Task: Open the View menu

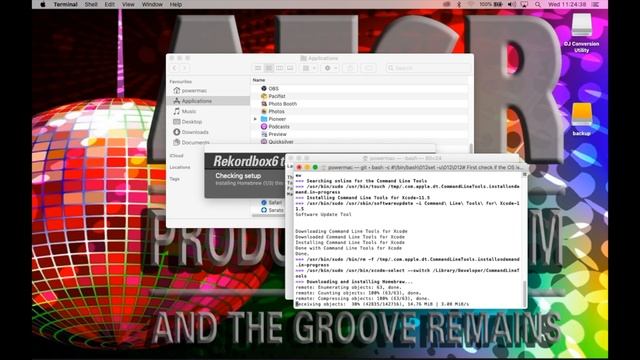Action: tap(128, 4)
